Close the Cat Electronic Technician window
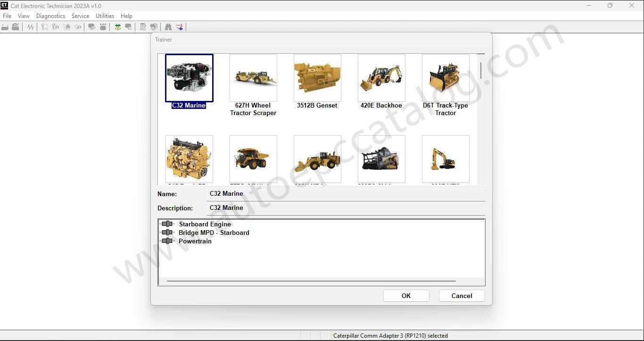 coord(632,6)
